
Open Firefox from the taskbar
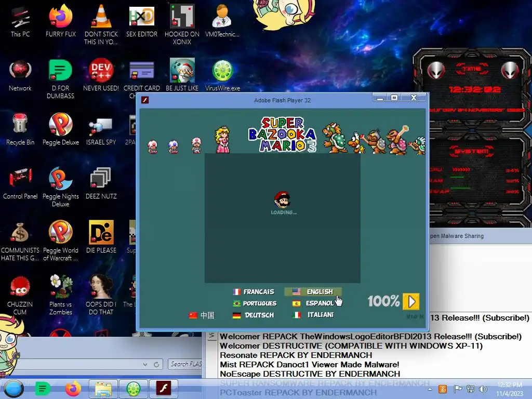point(73,389)
